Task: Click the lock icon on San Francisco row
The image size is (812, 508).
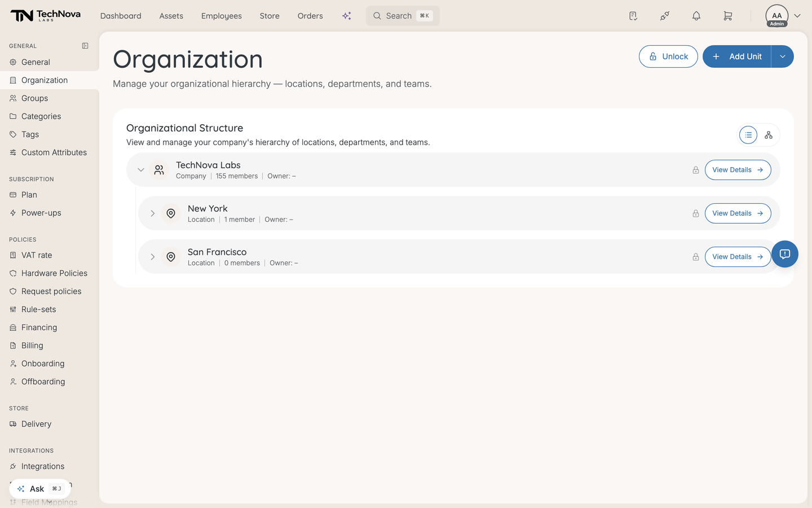Action: pos(696,257)
